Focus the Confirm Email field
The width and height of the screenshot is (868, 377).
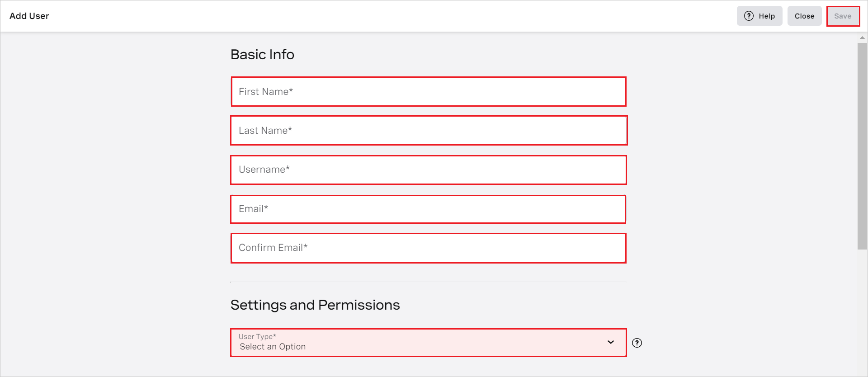pyautogui.click(x=429, y=248)
